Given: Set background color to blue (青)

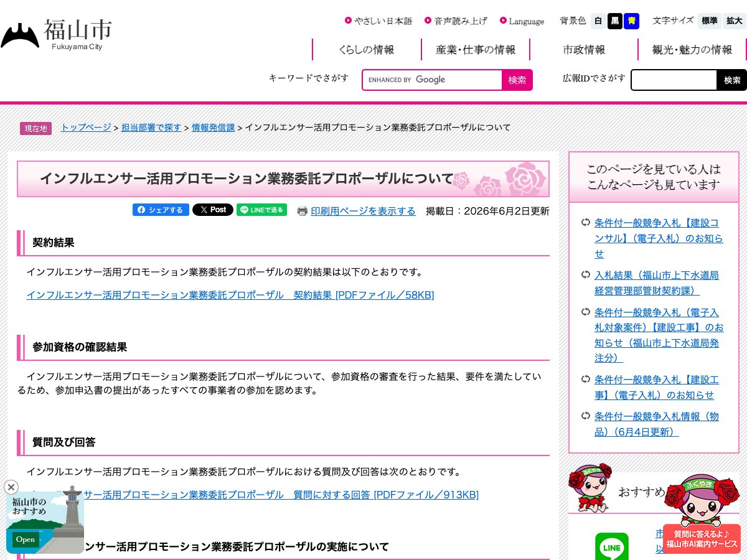Looking at the screenshot, I should pos(632,21).
